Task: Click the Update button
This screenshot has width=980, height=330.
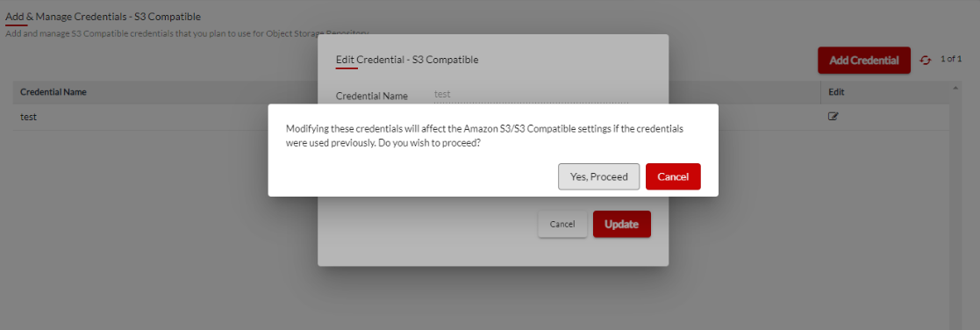Action: [x=622, y=224]
